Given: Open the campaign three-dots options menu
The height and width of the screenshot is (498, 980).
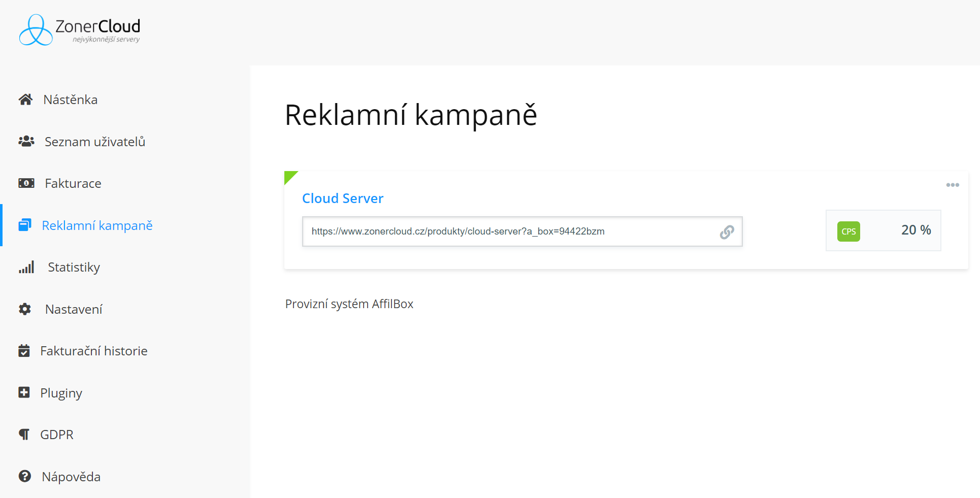Looking at the screenshot, I should coord(953,185).
